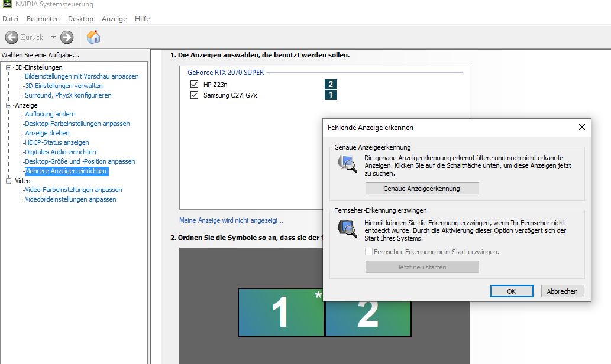Open Videobildeinstellungen anpassen

[70, 199]
